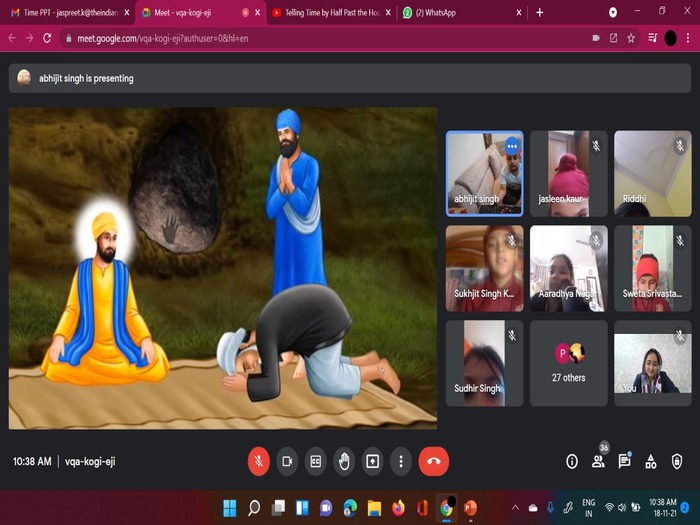Toggle camera in Meet controls

(x=287, y=461)
